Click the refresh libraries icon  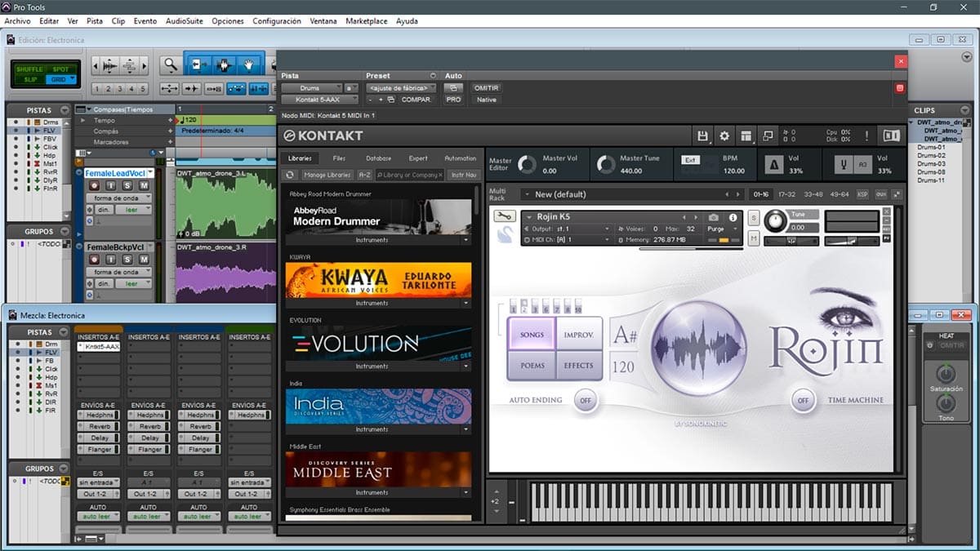coord(290,175)
